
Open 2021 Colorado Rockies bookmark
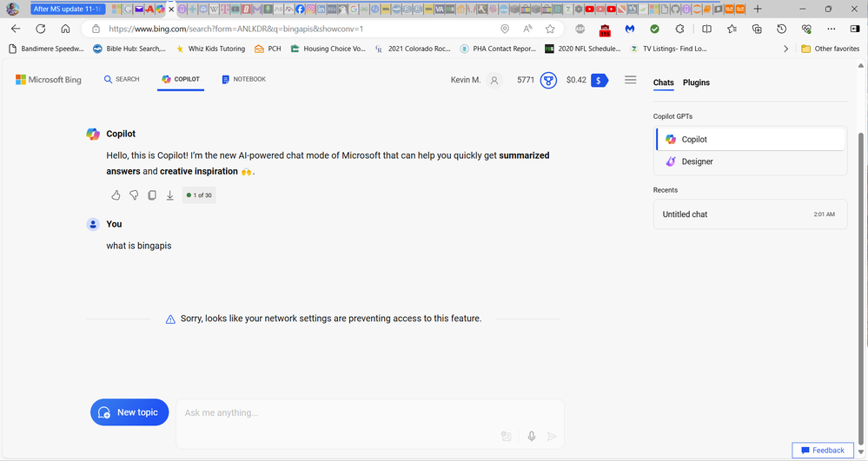point(413,49)
